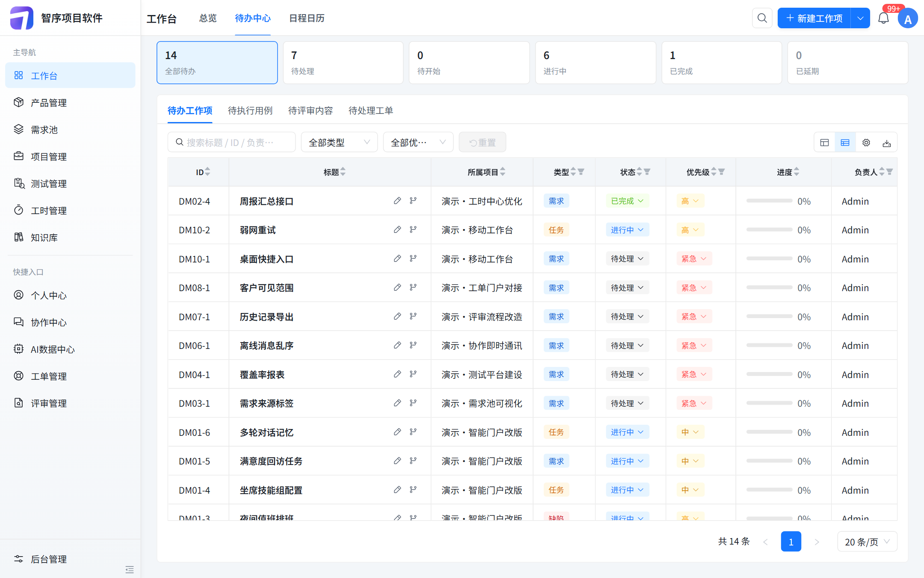Switch to list table view icon
Viewport: 924px width, 578px height.
(x=845, y=143)
